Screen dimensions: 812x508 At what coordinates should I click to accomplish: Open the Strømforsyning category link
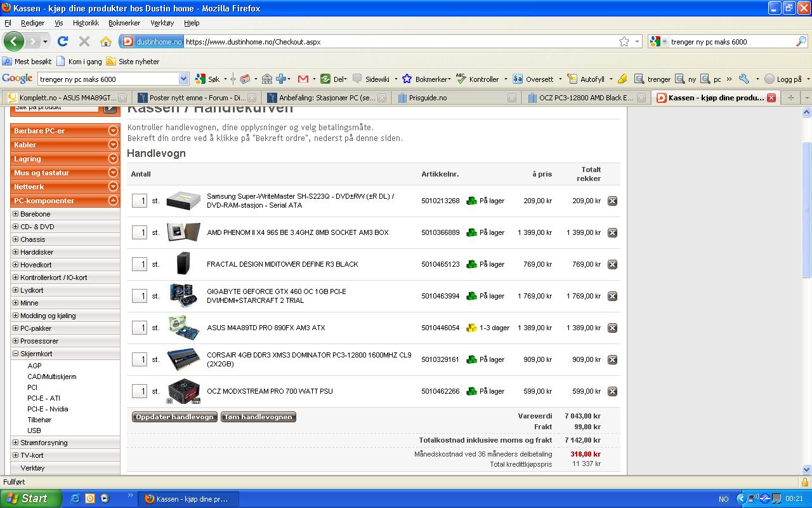[x=44, y=443]
